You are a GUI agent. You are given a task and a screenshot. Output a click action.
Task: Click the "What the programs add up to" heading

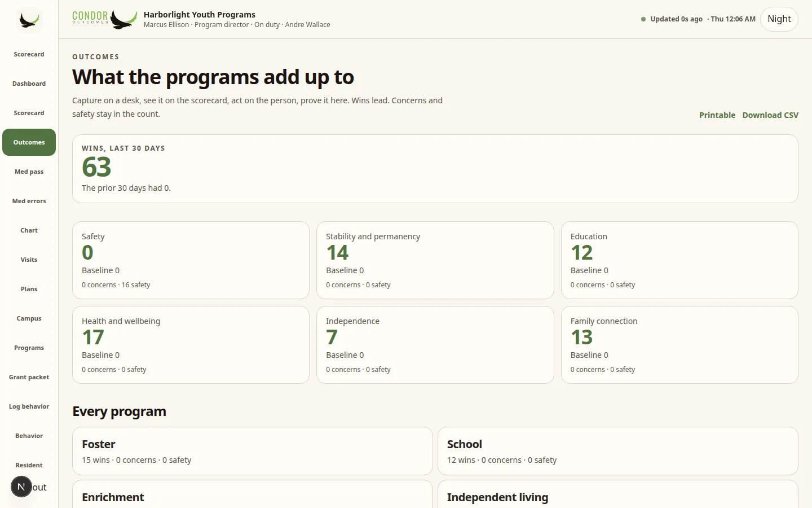pos(213,77)
